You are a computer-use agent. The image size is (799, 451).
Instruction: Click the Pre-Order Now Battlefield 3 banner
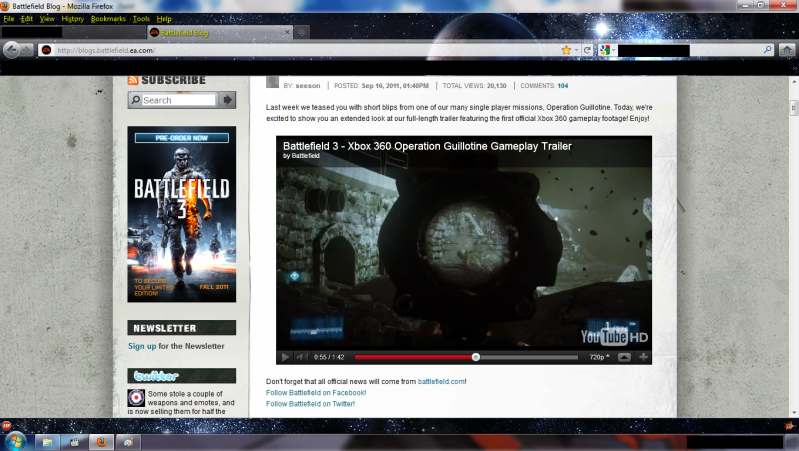coord(181,214)
